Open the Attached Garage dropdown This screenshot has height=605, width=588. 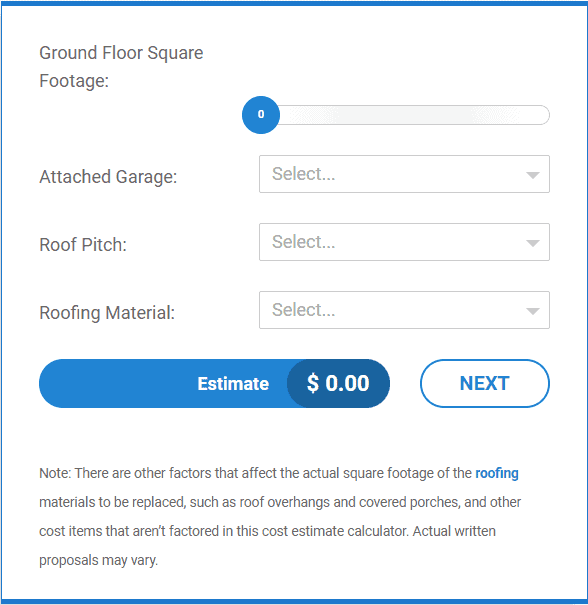(404, 174)
